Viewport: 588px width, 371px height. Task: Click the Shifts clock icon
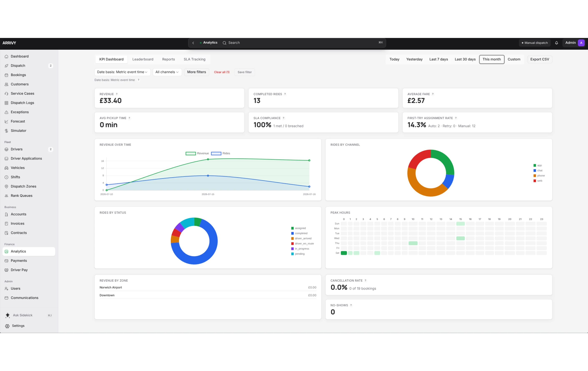tap(6, 177)
